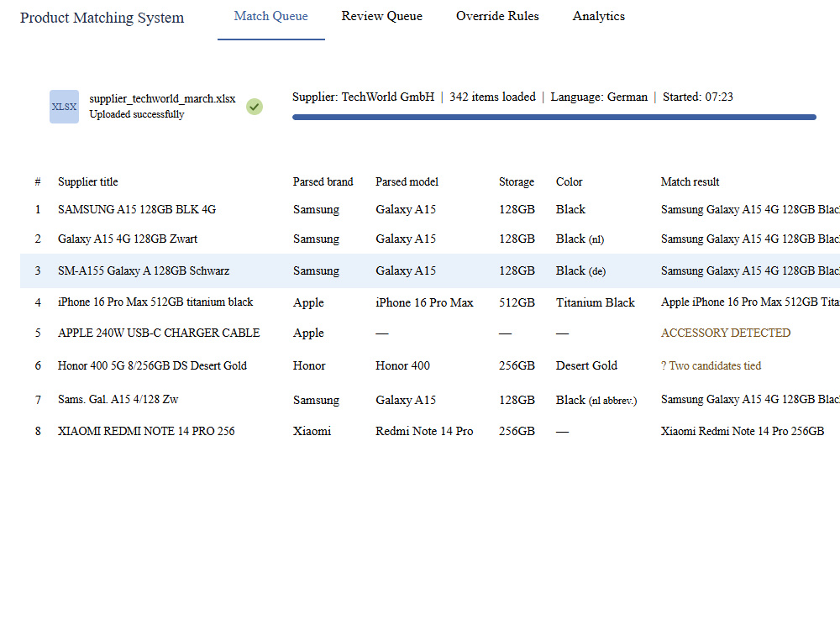
Task: Click the XLSX file icon
Action: (65, 107)
